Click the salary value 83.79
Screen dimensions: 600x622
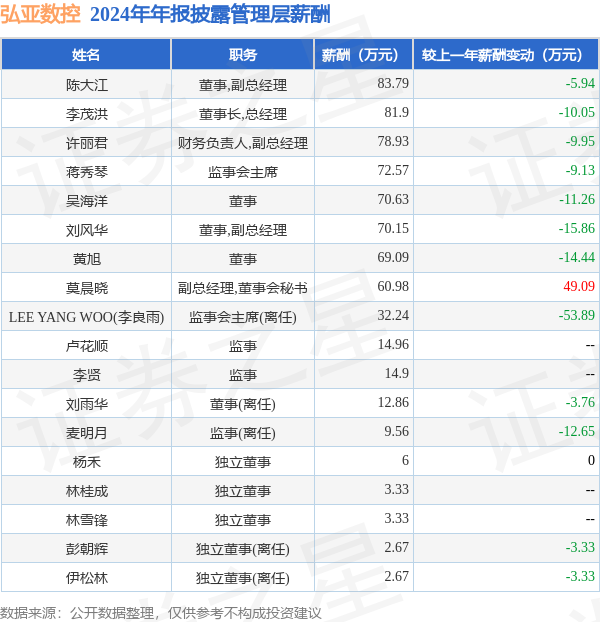click(x=393, y=83)
